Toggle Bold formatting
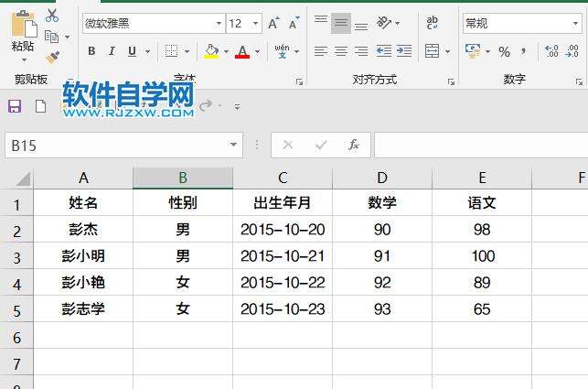Viewport: 588px width, 389px height. 91,51
